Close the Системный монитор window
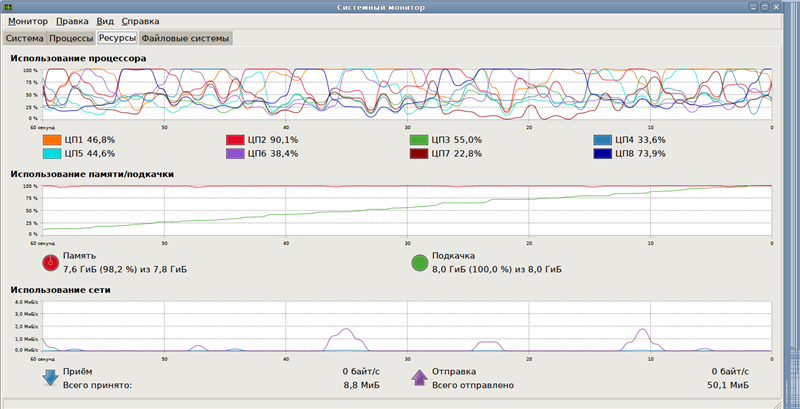This screenshot has height=409, width=800. 776,7
